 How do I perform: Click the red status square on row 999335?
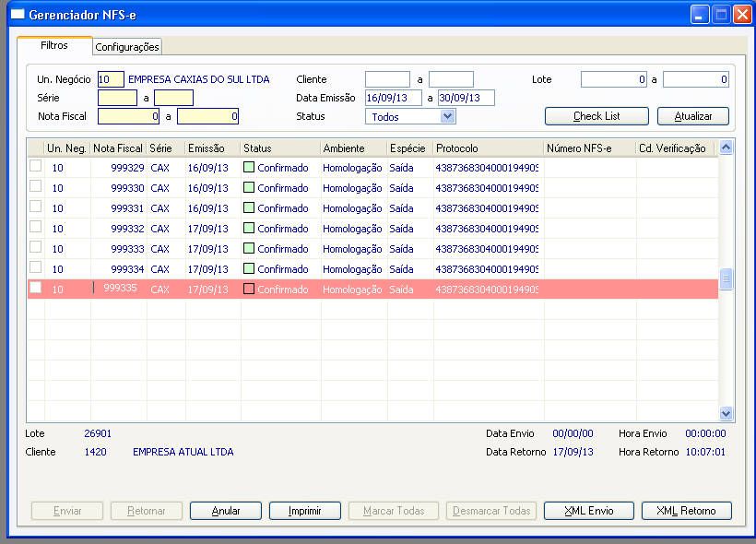pos(249,289)
